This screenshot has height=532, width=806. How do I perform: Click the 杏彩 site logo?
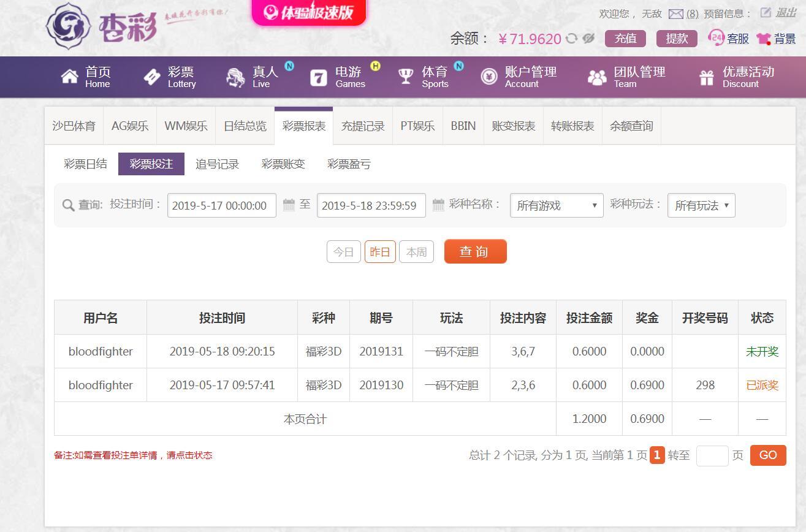click(x=101, y=26)
